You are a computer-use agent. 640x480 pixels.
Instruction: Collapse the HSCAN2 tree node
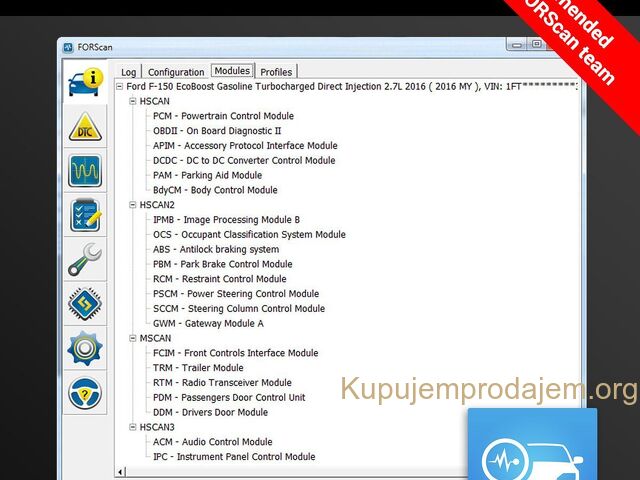pyautogui.click(x=133, y=205)
